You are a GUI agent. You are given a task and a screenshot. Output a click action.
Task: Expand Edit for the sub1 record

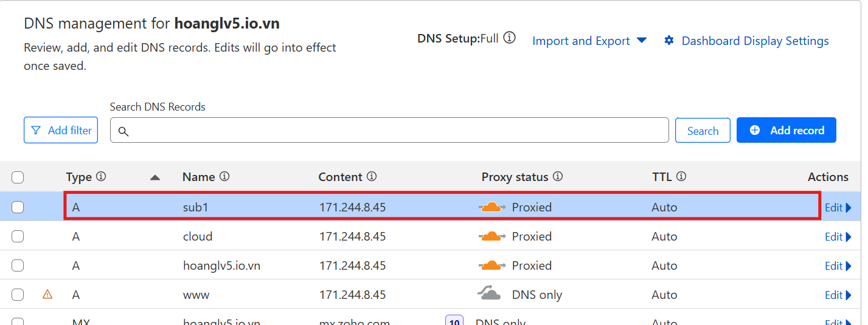(838, 208)
